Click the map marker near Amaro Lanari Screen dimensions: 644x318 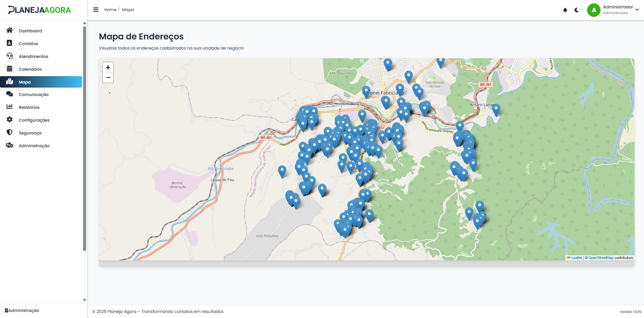[496, 109]
